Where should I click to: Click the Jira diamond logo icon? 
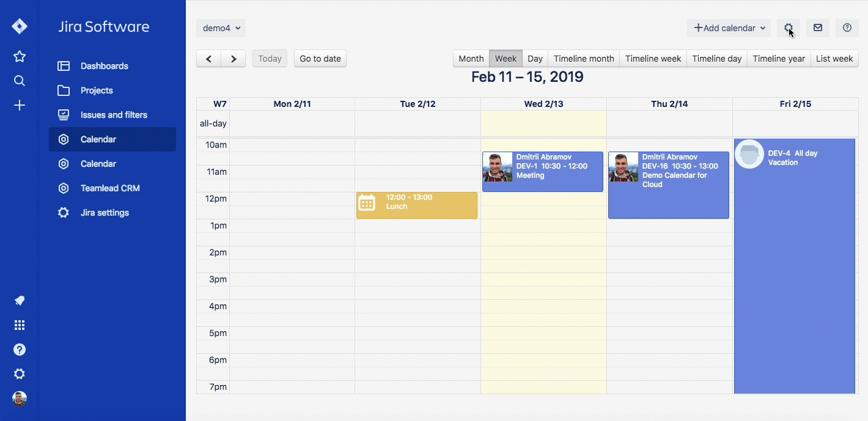(20, 26)
